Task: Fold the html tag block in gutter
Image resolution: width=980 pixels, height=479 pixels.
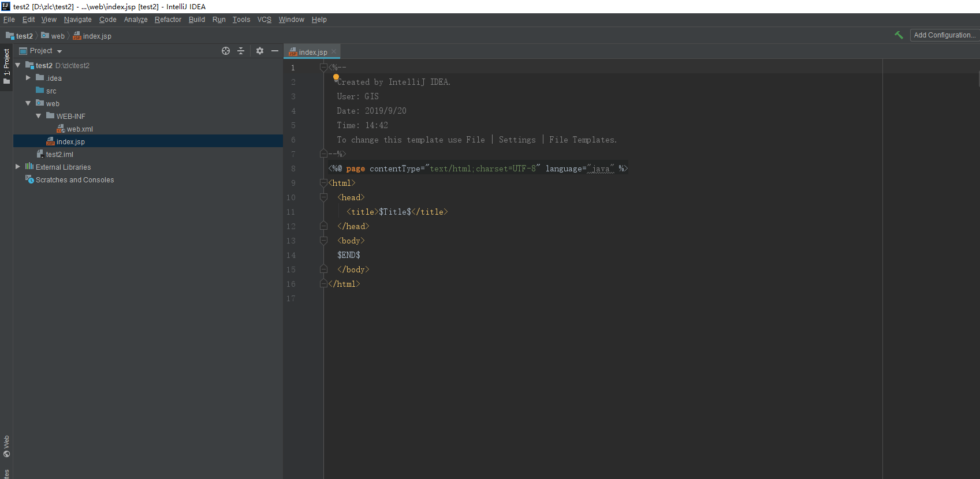Action: coord(323,183)
